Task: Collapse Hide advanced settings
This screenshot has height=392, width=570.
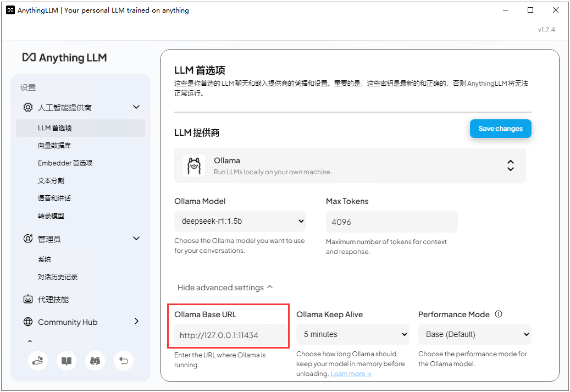Action: pyautogui.click(x=225, y=287)
